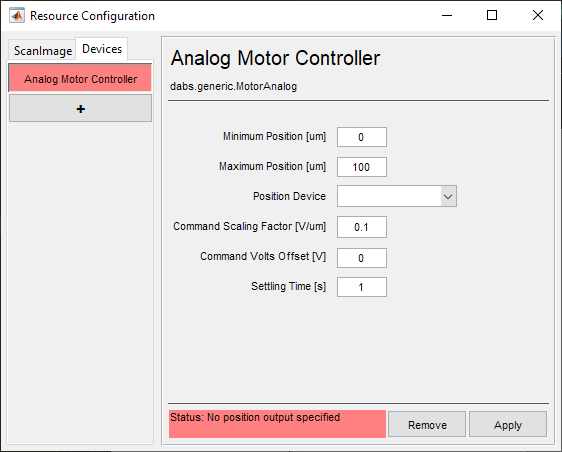562x452 pixels.
Task: Edit the Maximum Position field
Action: point(362,167)
